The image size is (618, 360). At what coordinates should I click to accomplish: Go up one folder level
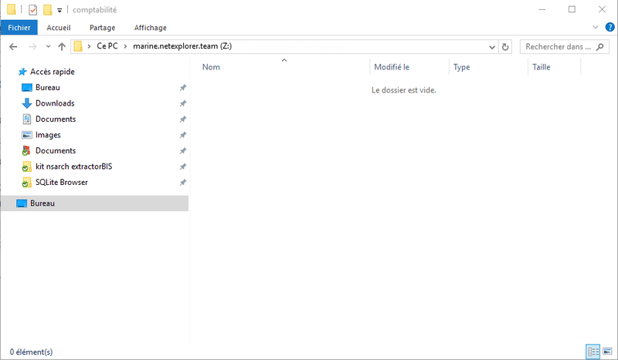[x=62, y=47]
